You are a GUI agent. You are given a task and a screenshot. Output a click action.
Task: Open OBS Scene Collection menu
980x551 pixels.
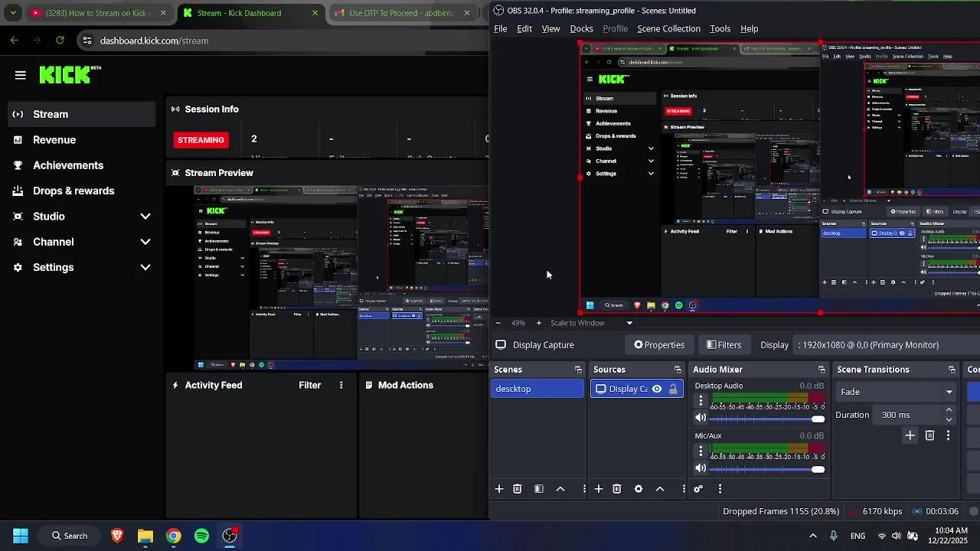(668, 29)
